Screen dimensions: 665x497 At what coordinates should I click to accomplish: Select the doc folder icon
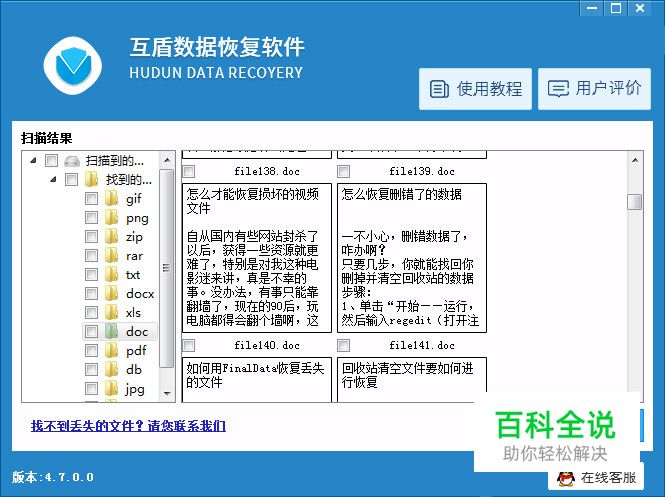click(x=111, y=331)
